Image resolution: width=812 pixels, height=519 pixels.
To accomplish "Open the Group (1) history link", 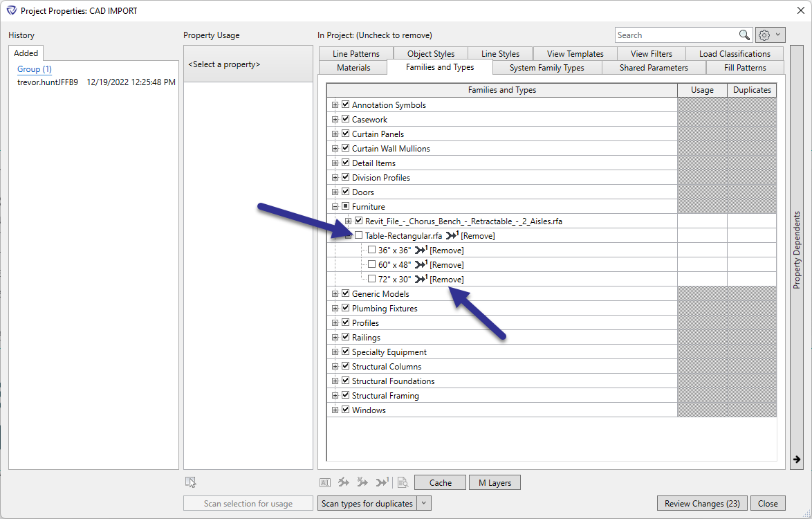I will click(34, 69).
